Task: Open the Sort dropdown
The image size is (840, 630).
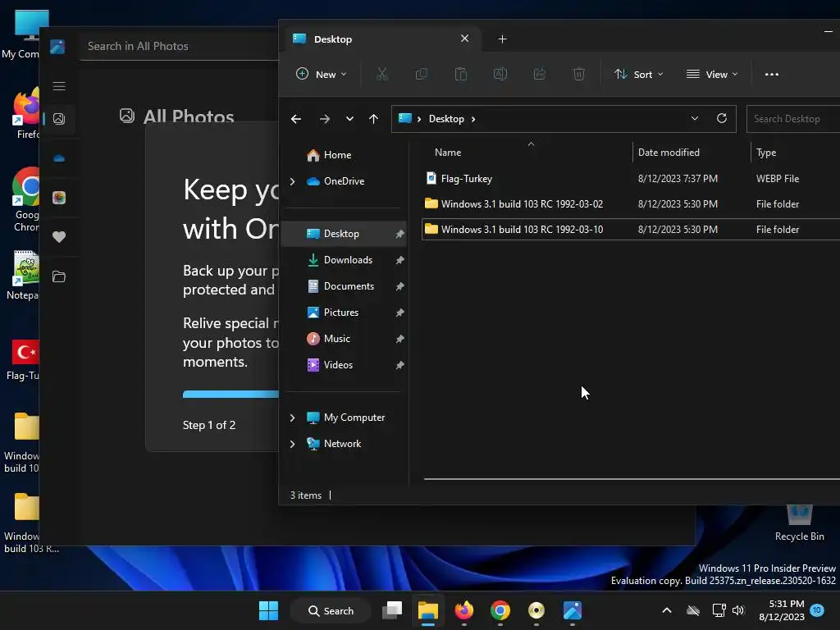Action: point(639,75)
